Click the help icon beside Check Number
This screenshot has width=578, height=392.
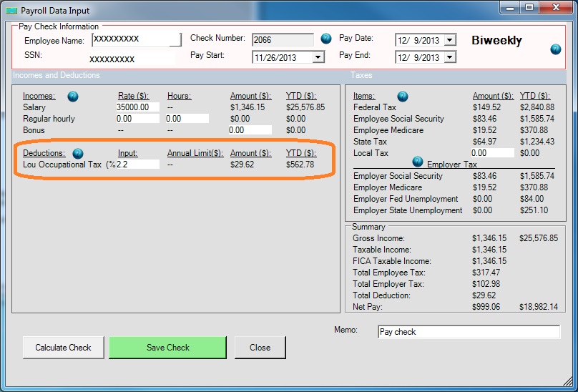click(326, 39)
